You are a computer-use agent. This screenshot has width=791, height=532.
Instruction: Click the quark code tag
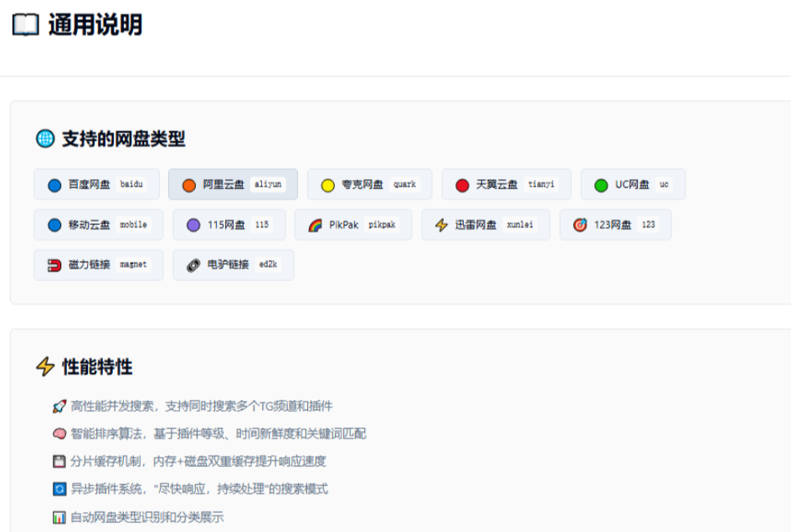pyautogui.click(x=404, y=184)
